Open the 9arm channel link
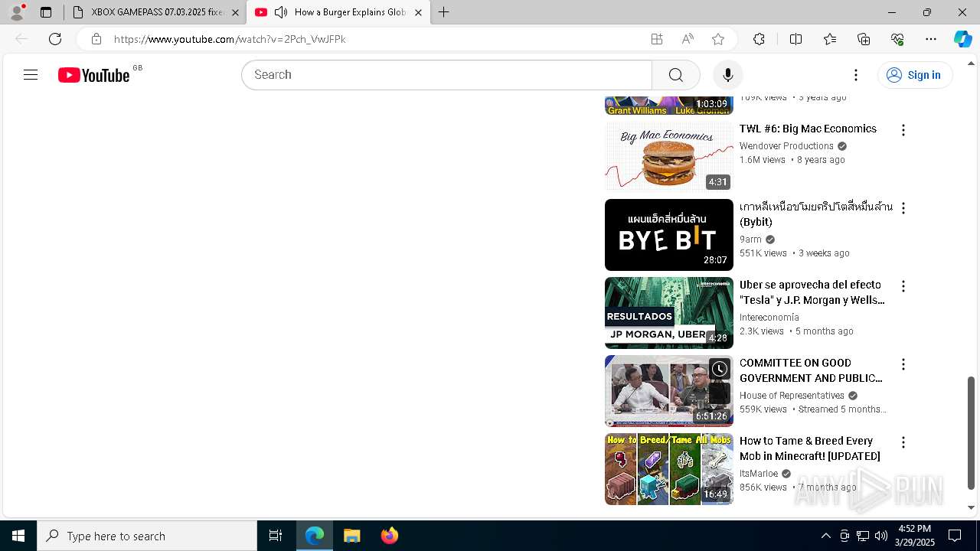The height and width of the screenshot is (551, 980). click(x=750, y=240)
